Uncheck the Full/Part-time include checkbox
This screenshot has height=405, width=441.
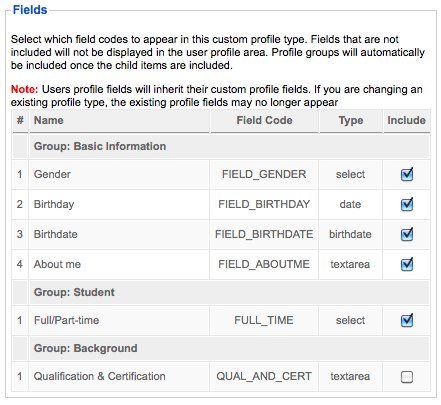(x=407, y=321)
